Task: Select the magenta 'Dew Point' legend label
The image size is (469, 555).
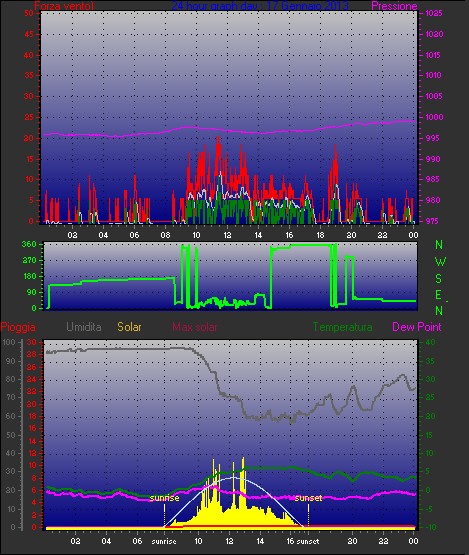Action: click(x=417, y=327)
